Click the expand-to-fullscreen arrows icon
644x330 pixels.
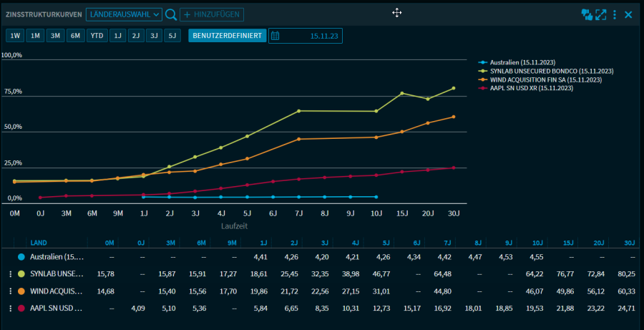[x=601, y=14]
